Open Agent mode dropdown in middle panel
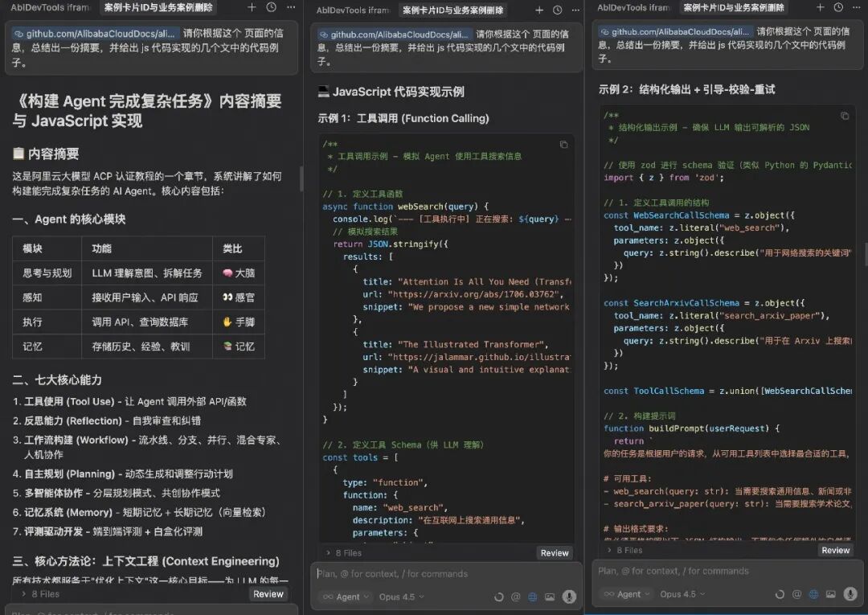868x615 pixels. tap(346, 597)
